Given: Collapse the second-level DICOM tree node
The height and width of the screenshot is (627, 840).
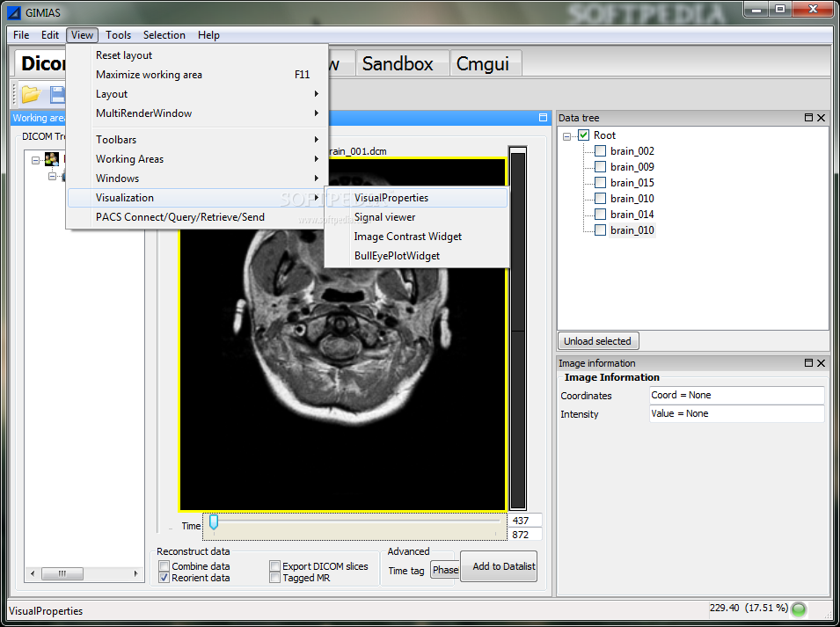Looking at the screenshot, I should tap(53, 176).
